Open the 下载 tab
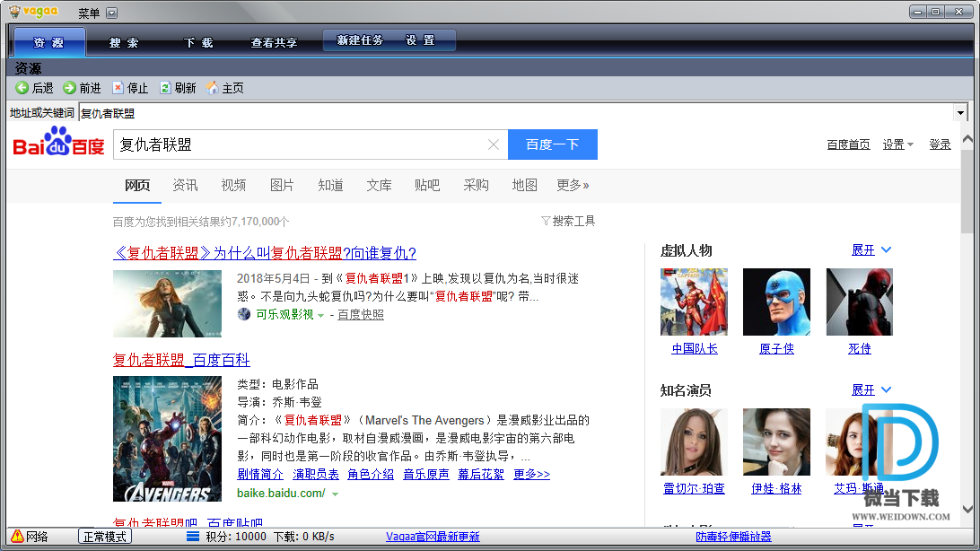Image resolution: width=980 pixels, height=551 pixels. tap(198, 42)
